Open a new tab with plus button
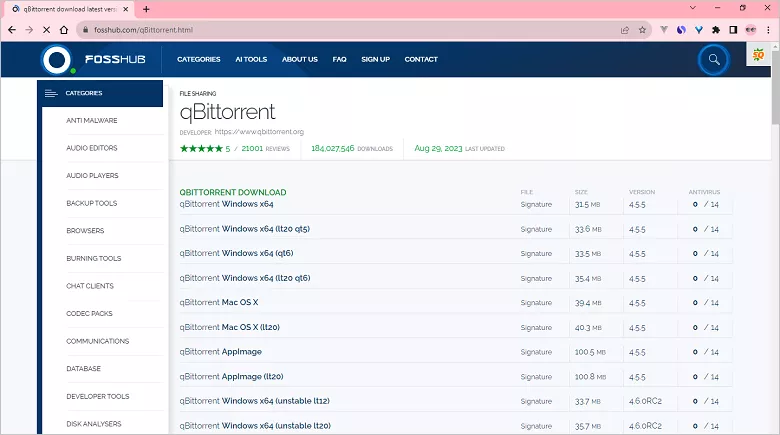The height and width of the screenshot is (435, 780). [146, 9]
